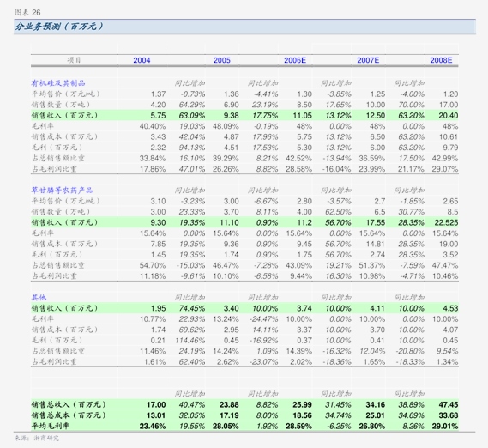Select total revenue value 34.16

coord(376,405)
